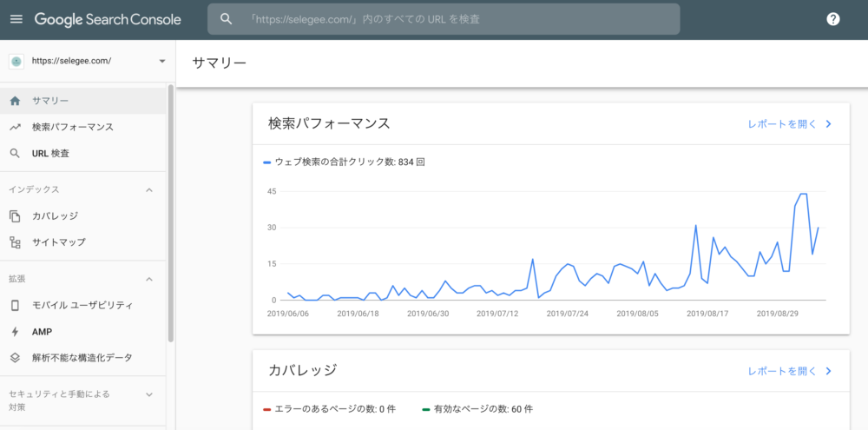Collapse the インデックス section
Screen dimensions: 868x430
[x=148, y=189]
